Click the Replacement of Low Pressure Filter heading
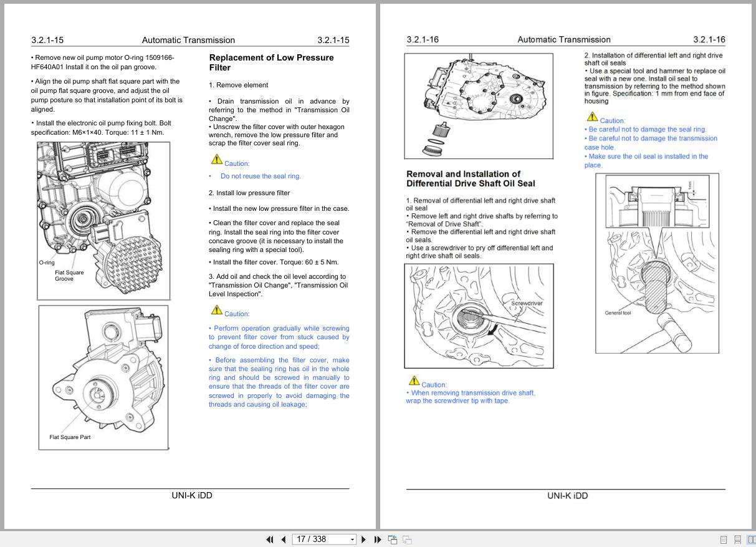The height and width of the screenshot is (547, 756). (x=271, y=62)
